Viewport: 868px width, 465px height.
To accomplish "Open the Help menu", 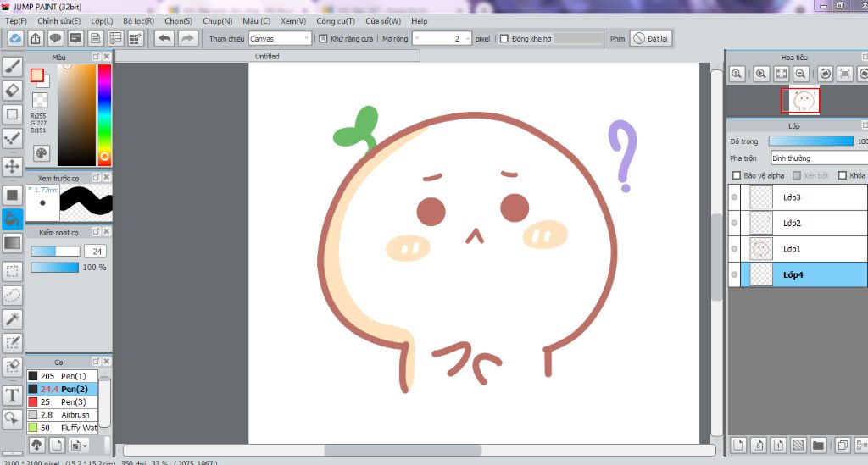I will (419, 21).
